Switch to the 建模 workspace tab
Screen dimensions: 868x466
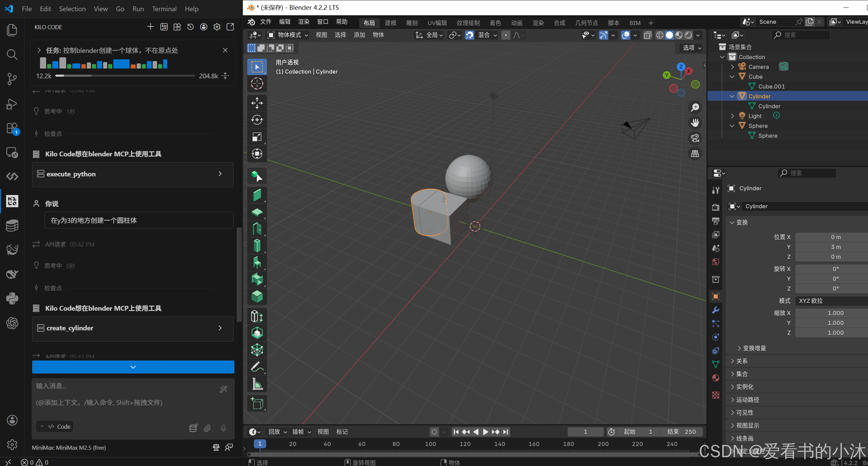(x=390, y=23)
